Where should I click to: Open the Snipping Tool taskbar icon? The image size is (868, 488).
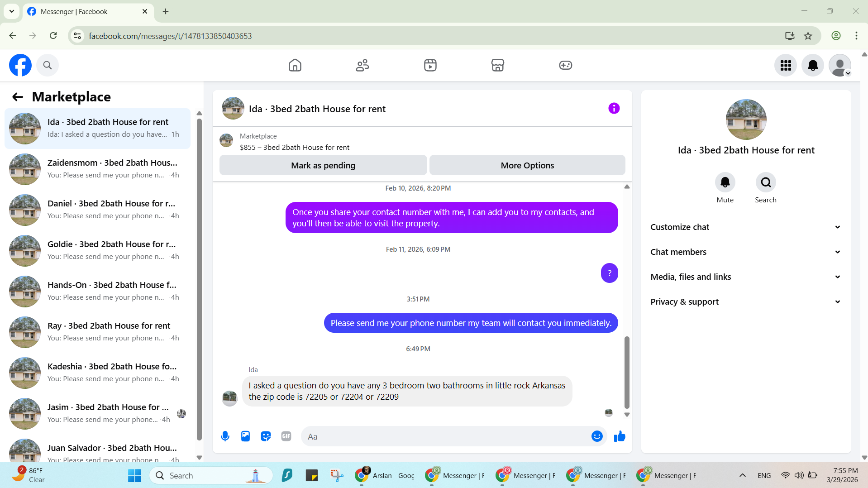click(337, 475)
